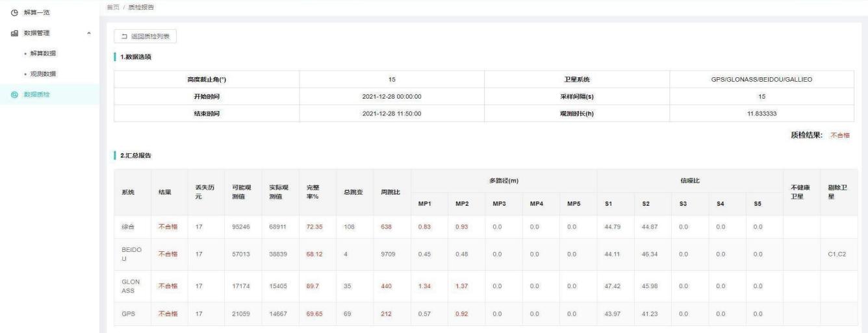Click the 数据质检 circular icon in sidebar
The width and height of the screenshot is (868, 333).
click(x=14, y=95)
